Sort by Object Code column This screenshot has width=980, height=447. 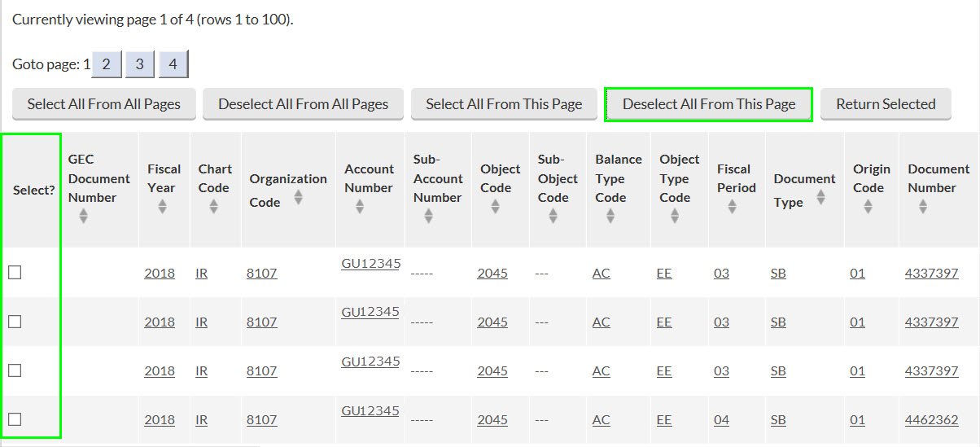coord(495,206)
